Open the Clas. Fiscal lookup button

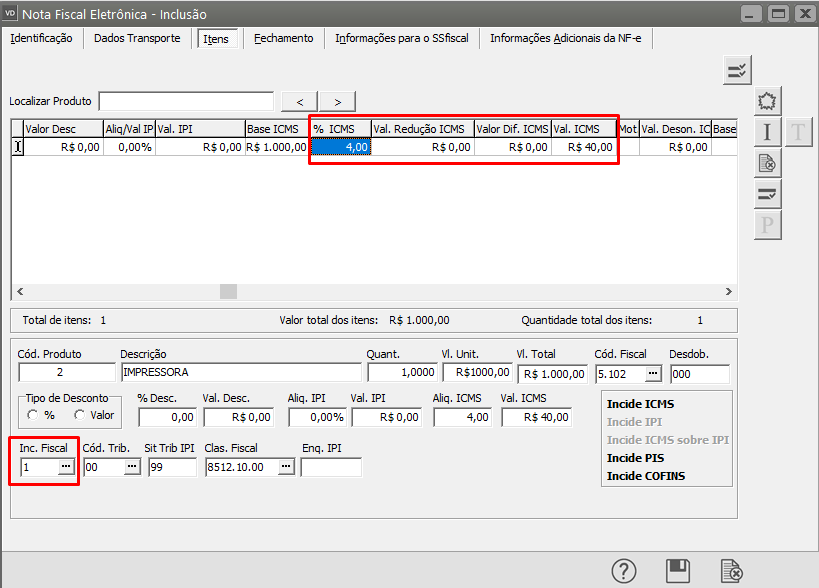point(285,467)
